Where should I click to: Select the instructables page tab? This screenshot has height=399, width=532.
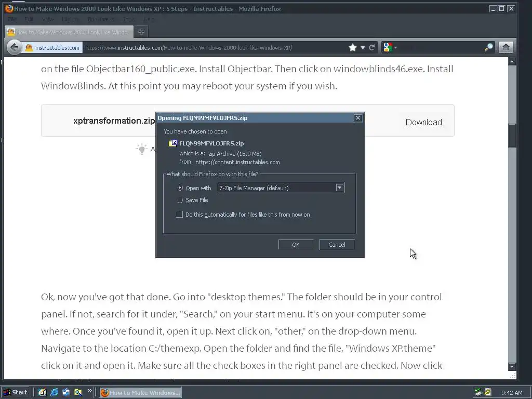(69, 32)
